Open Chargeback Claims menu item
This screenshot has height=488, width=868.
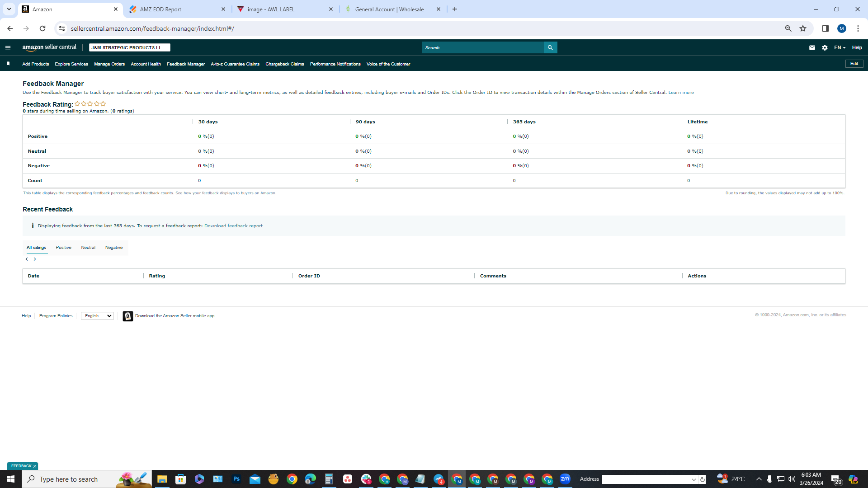coord(285,64)
